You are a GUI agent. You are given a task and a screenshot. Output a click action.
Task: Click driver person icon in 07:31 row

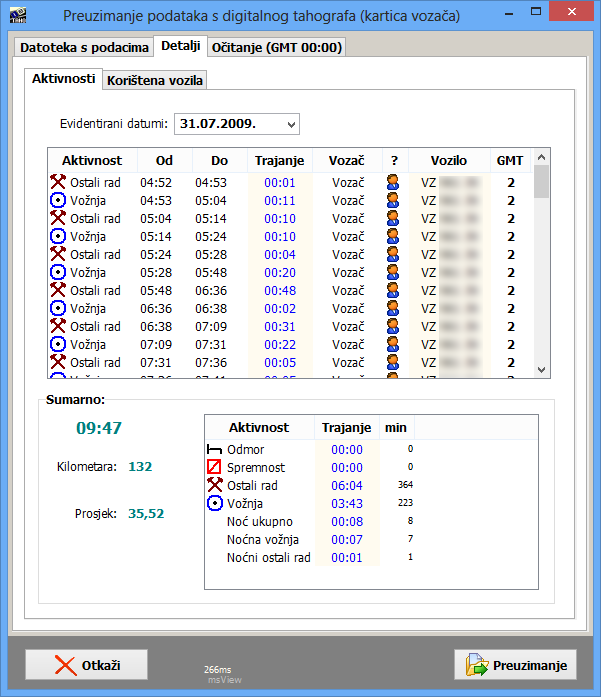tap(393, 362)
